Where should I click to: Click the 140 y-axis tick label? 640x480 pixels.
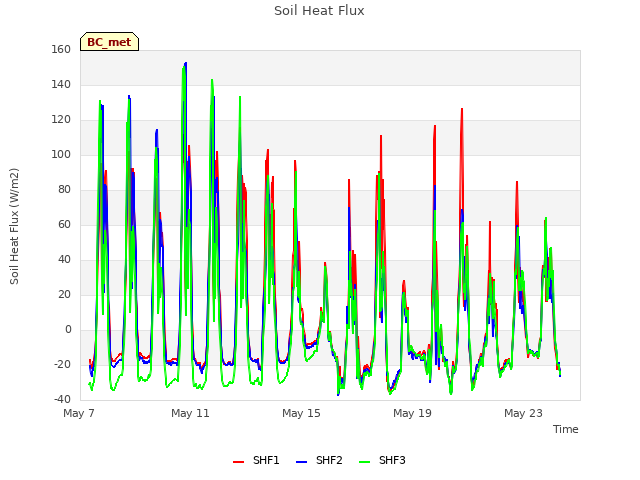click(61, 84)
